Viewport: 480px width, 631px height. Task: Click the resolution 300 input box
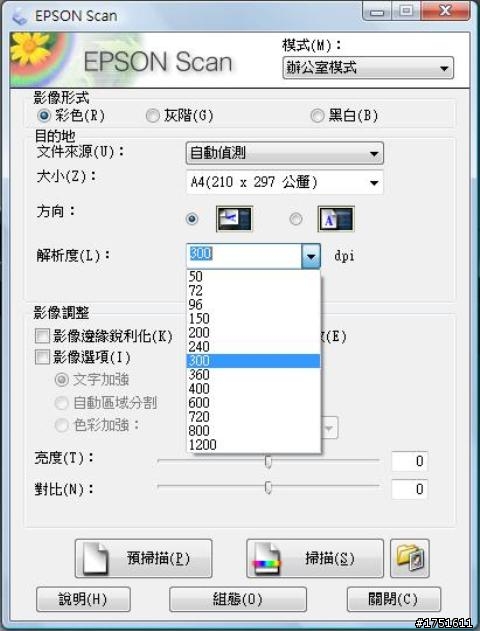(244, 256)
